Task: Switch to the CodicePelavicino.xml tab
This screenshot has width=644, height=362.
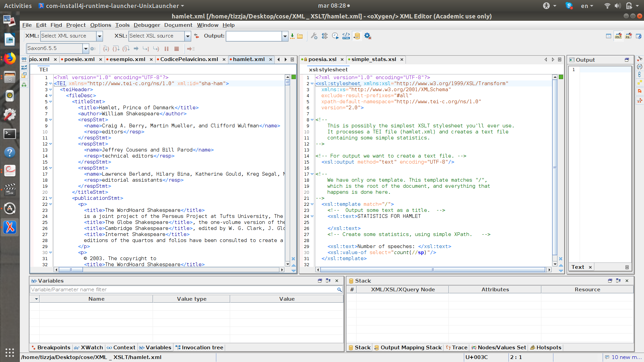Action: click(x=189, y=59)
